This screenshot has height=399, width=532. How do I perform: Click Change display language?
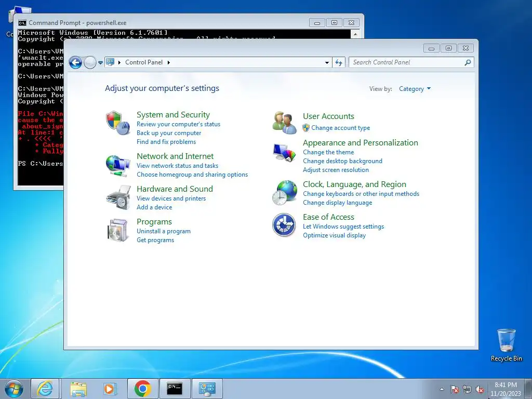pyautogui.click(x=338, y=203)
